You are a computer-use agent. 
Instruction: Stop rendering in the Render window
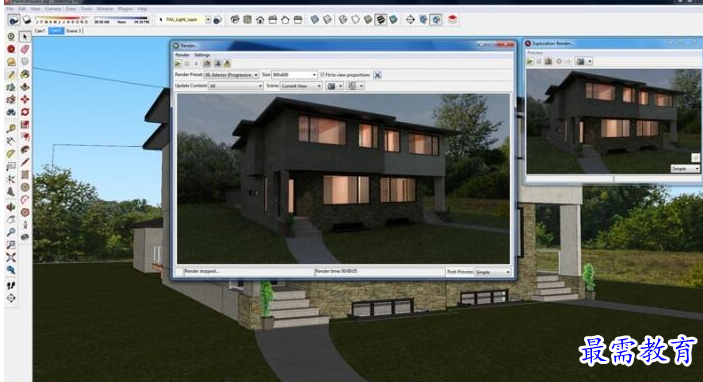coord(196,64)
